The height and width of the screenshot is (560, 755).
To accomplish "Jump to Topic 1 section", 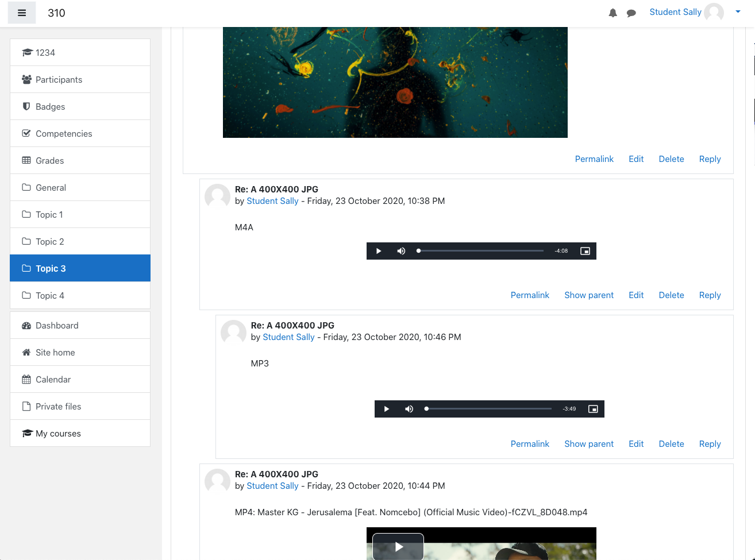I will (80, 214).
